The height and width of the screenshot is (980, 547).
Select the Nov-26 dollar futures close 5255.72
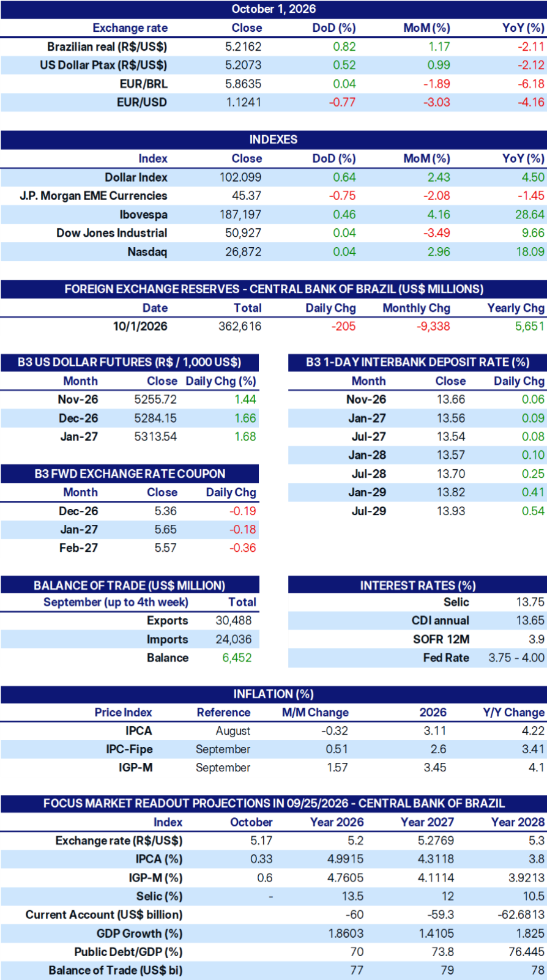click(x=155, y=399)
